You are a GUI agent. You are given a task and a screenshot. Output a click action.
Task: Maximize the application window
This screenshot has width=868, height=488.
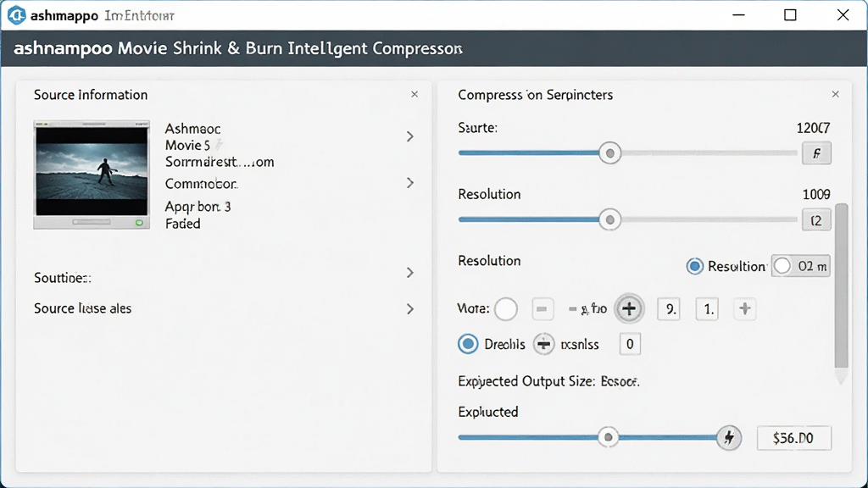791,15
